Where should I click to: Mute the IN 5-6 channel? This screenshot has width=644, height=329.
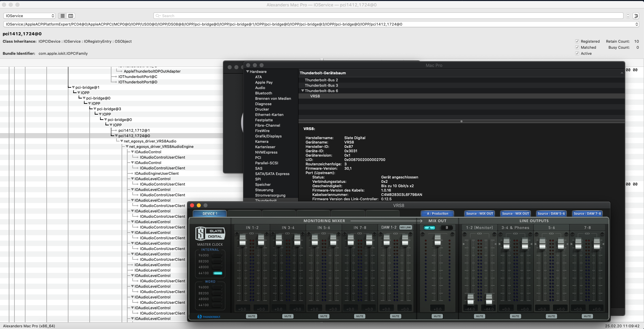[x=324, y=316]
